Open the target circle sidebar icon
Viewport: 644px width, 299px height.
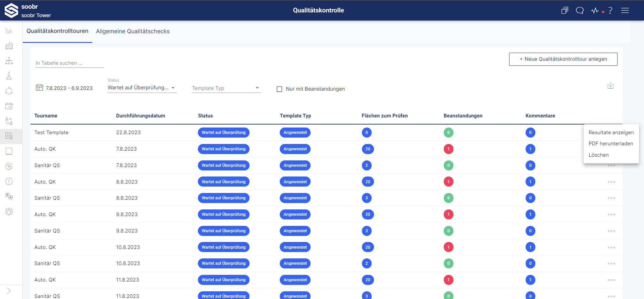coord(9,166)
